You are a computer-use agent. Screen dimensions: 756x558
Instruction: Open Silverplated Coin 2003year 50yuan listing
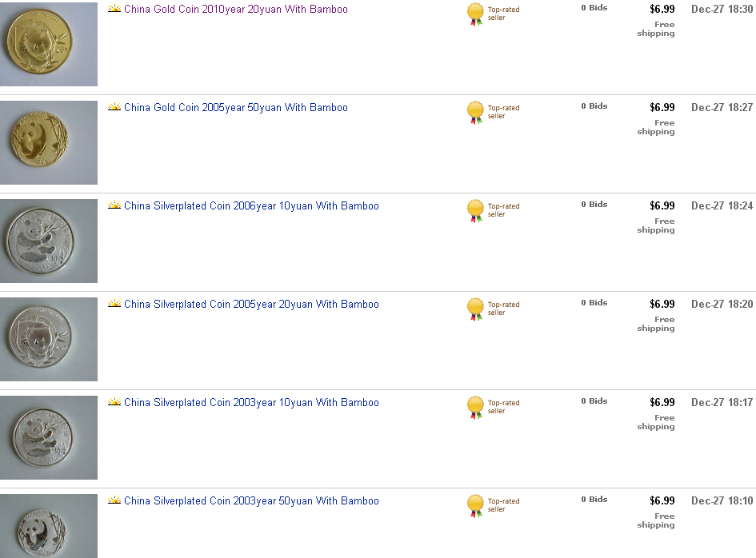click(251, 501)
